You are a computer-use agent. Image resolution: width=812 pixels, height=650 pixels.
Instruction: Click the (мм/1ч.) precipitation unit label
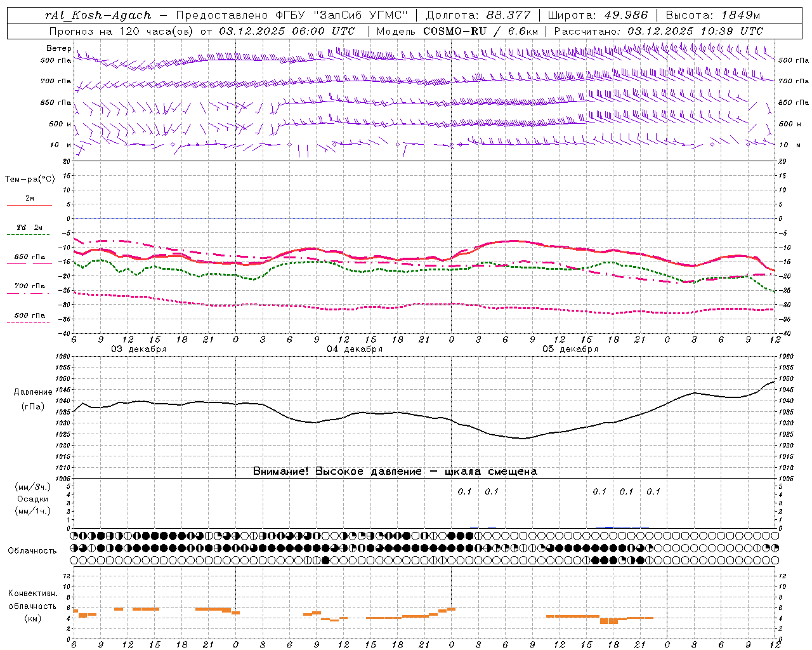(x=33, y=511)
